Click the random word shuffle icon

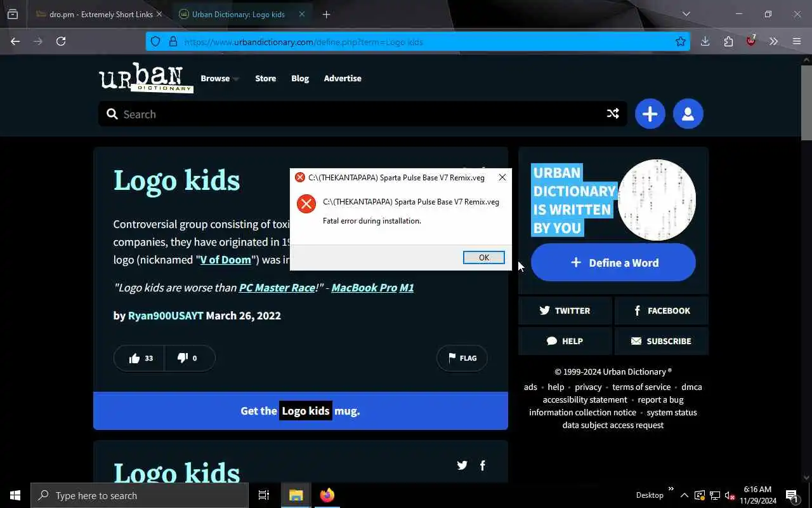[613, 114]
